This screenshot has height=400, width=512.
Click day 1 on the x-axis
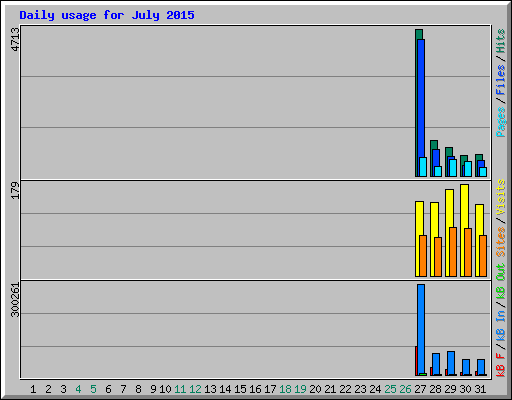click(x=33, y=389)
